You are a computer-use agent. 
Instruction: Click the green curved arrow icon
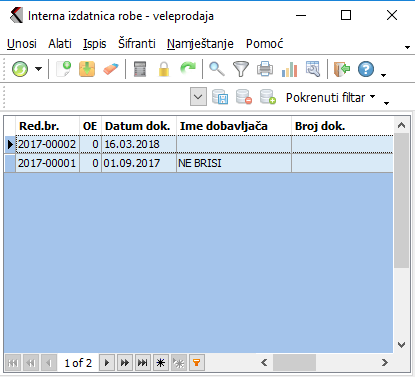click(188, 69)
